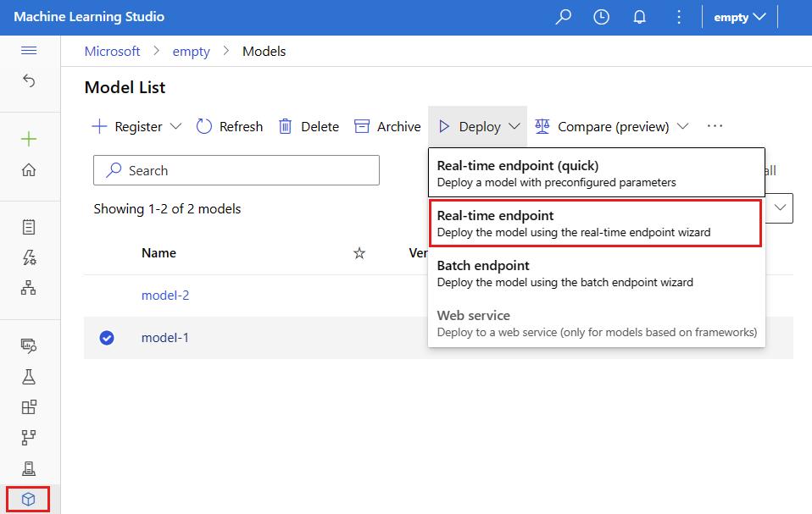Screen dimensions: 812x514
Task: Click Delete button
Action: click(x=309, y=127)
